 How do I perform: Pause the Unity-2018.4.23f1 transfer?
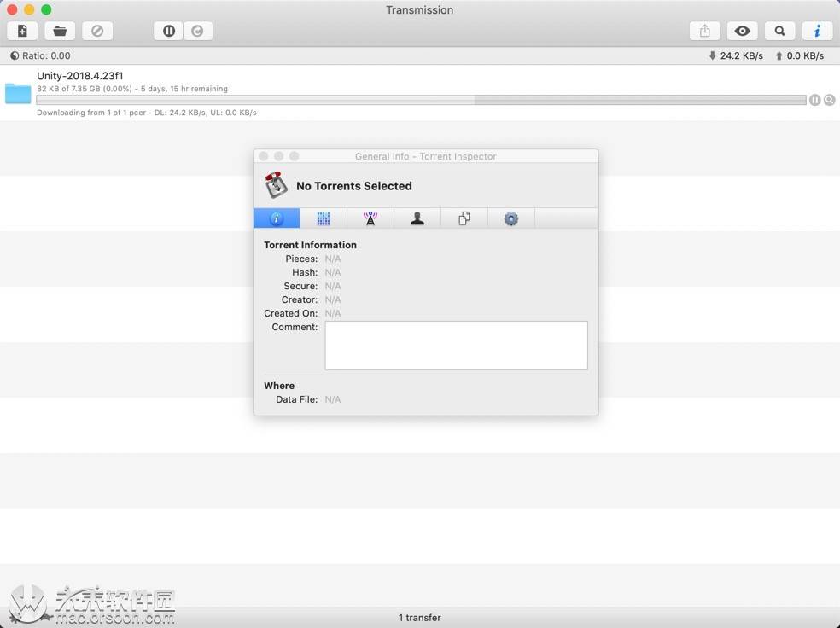click(x=814, y=100)
